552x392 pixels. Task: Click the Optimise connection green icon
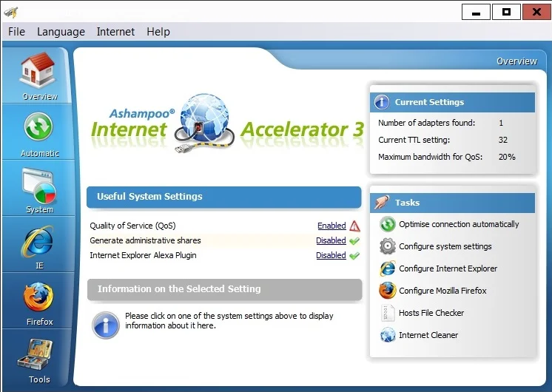point(388,225)
